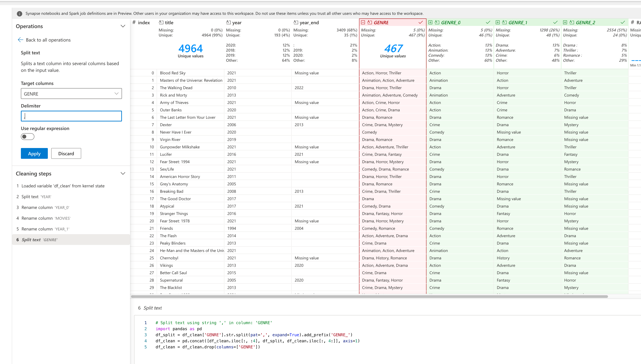Select cleaning step 4 Rename column 'MOVIES'
This screenshot has width=641, height=364.
tap(46, 218)
